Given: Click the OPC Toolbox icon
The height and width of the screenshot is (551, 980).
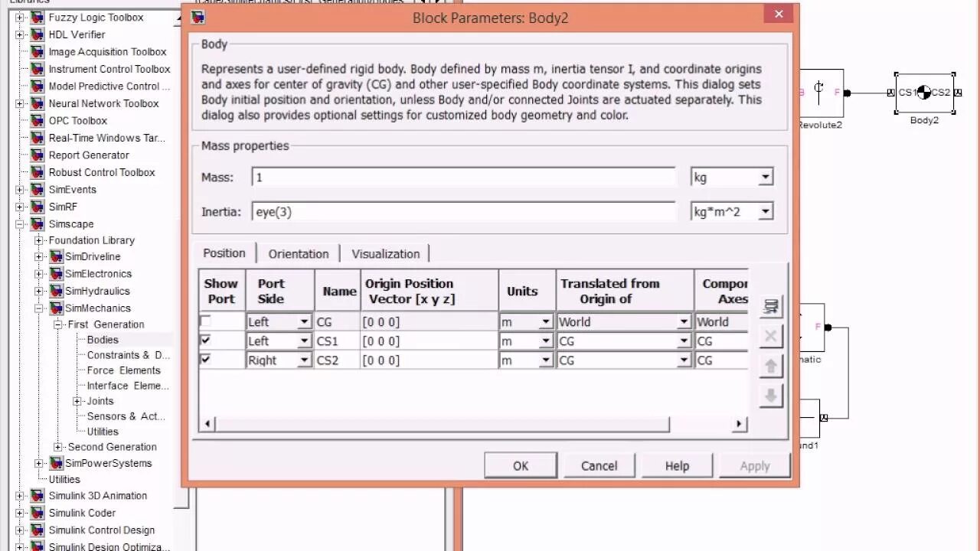Looking at the screenshot, I should 38,120.
